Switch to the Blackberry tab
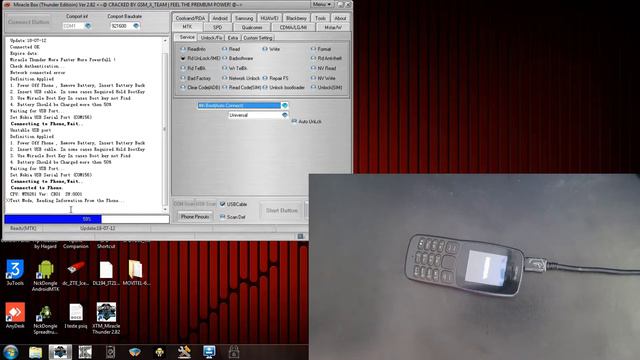The height and width of the screenshot is (360, 640). (296, 18)
